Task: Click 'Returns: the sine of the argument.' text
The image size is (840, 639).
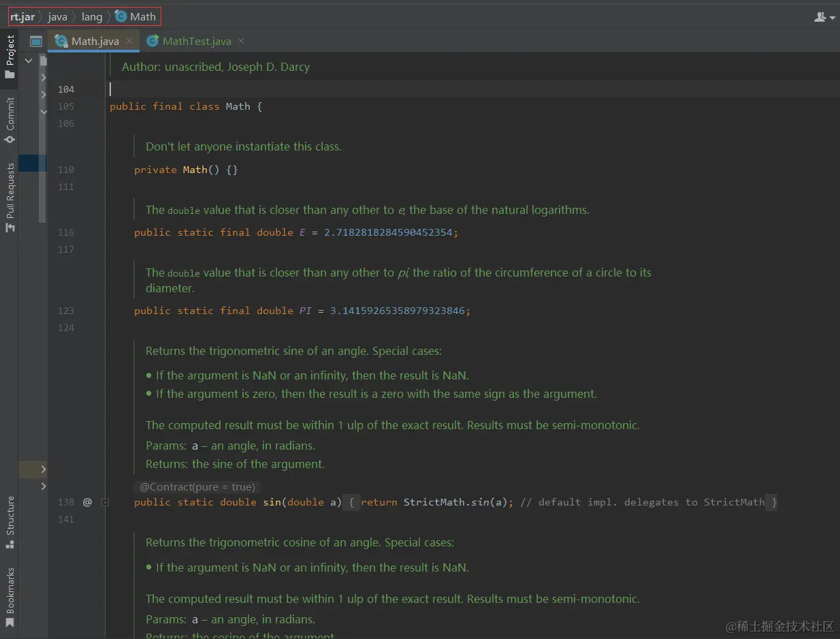Action: [x=235, y=464]
